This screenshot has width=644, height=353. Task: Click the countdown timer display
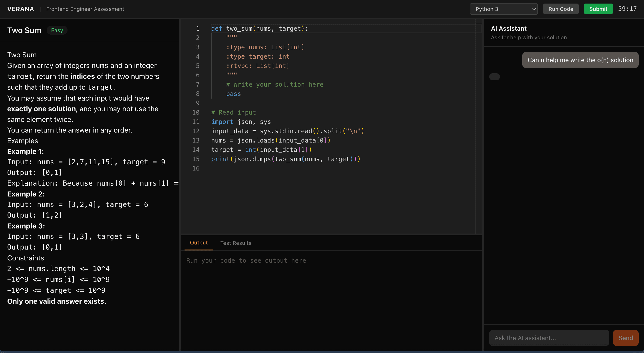tap(627, 9)
